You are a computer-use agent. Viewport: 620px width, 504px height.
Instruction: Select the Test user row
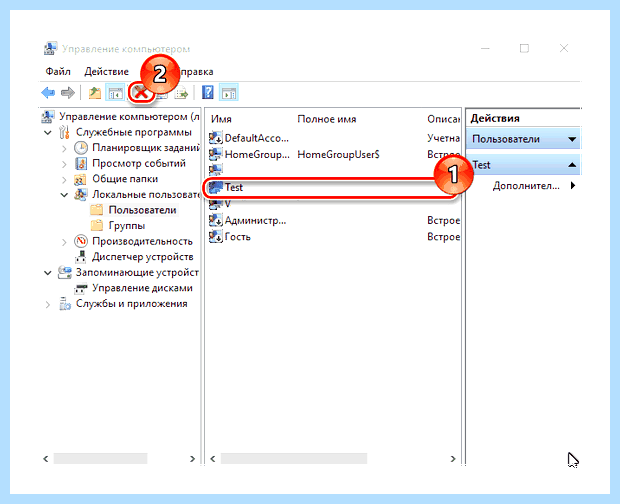[334, 187]
